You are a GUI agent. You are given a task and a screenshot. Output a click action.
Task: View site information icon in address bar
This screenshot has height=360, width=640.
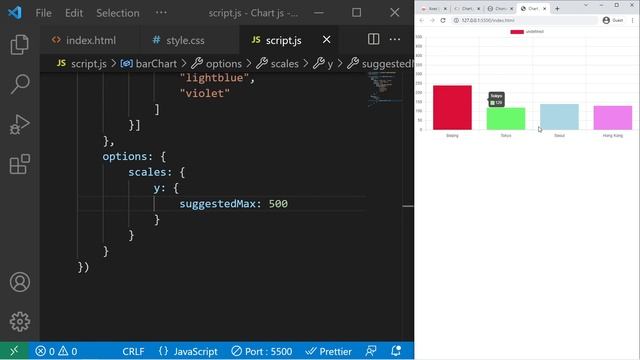[456, 20]
